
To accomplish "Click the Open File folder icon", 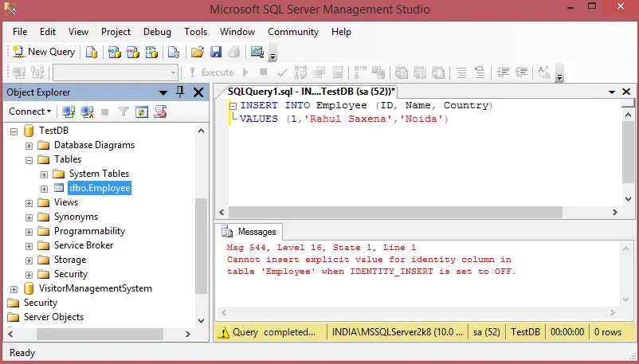I will pos(198,53).
